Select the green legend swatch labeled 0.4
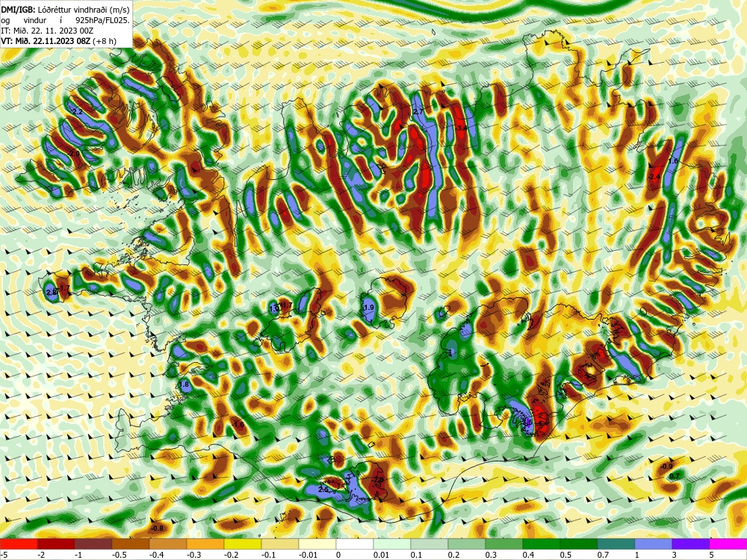The height and width of the screenshot is (560, 747). click(542, 544)
